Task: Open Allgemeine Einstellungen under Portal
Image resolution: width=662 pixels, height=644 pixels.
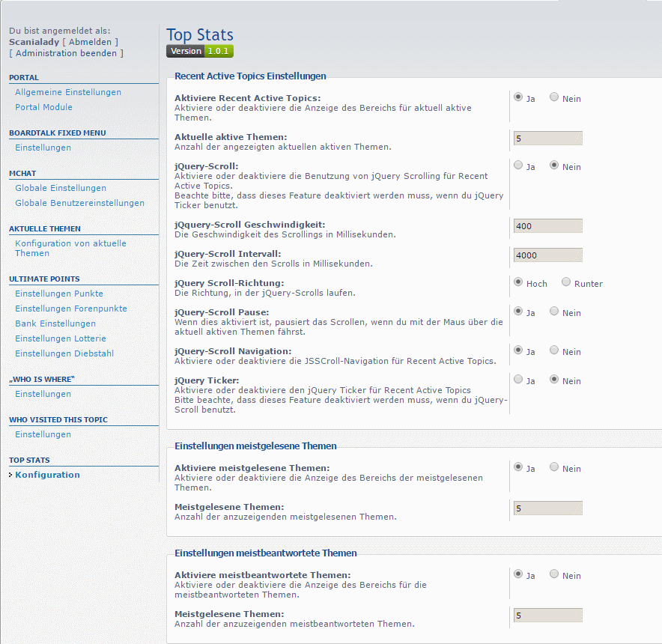Action: (x=68, y=92)
